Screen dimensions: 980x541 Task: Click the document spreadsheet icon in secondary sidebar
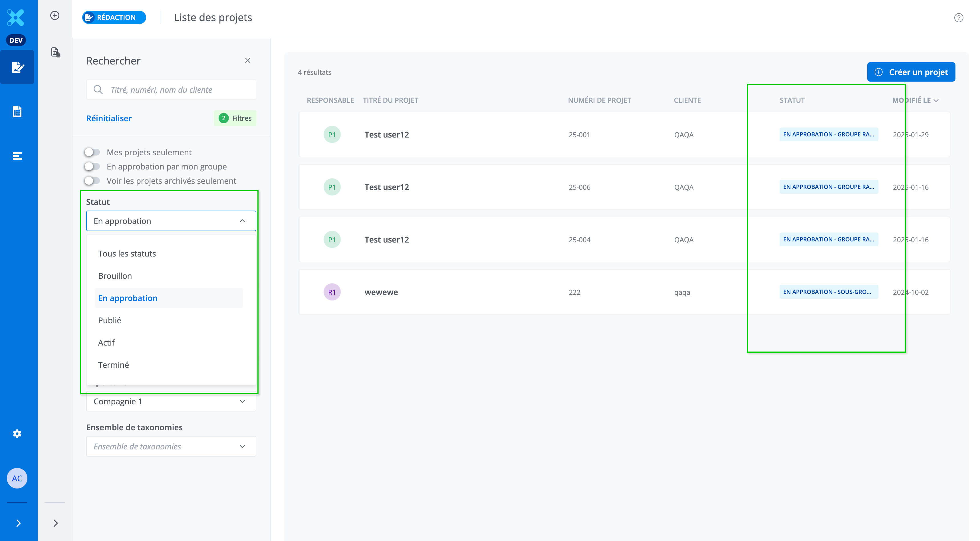pos(56,52)
